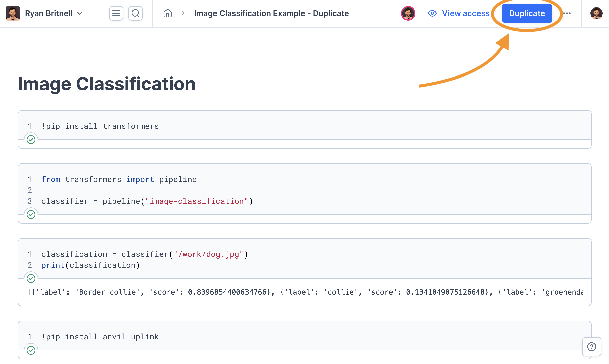Click the eye icon beside View access
The width and height of the screenshot is (609, 364).
pos(432,13)
